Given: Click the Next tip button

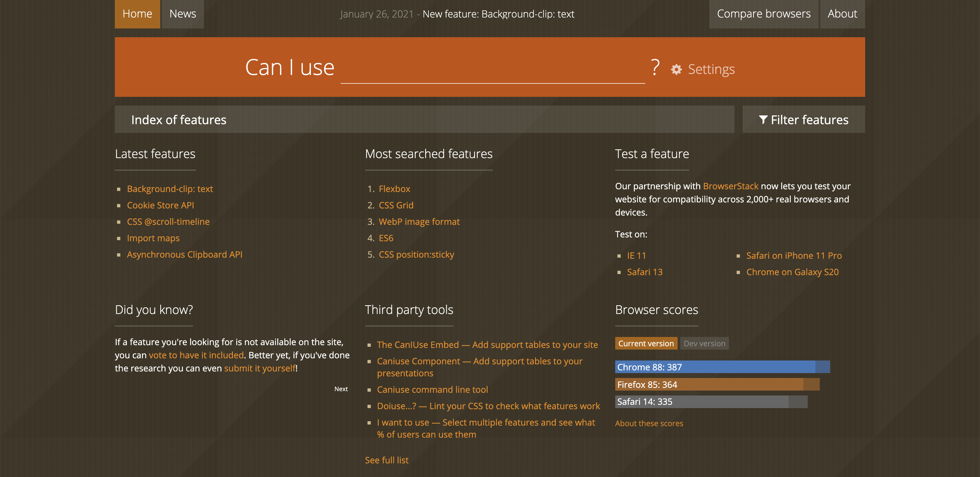Looking at the screenshot, I should coord(341,389).
